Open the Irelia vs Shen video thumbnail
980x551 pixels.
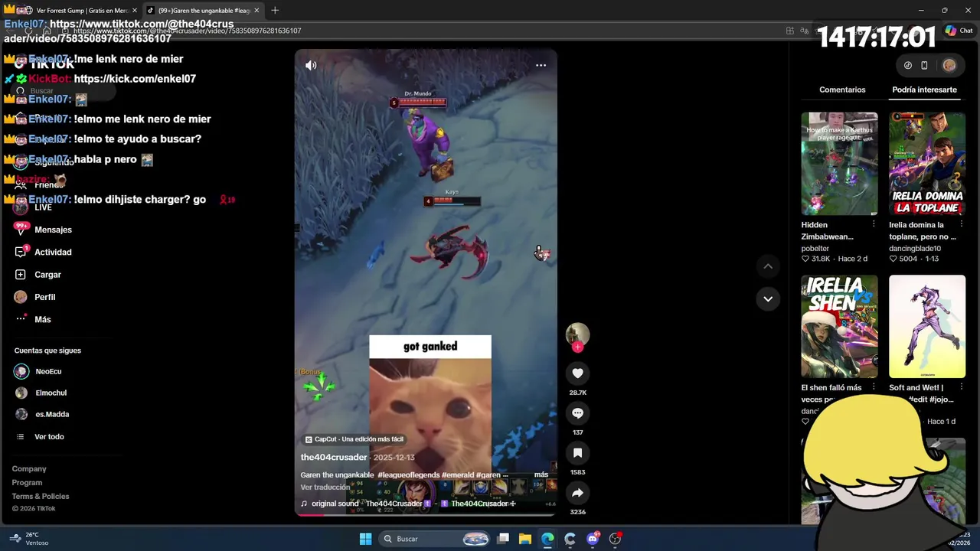point(839,327)
